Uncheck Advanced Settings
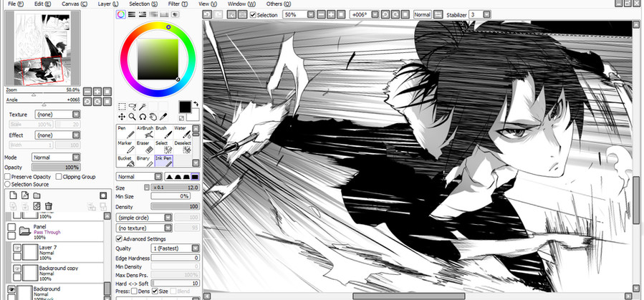 (x=119, y=238)
